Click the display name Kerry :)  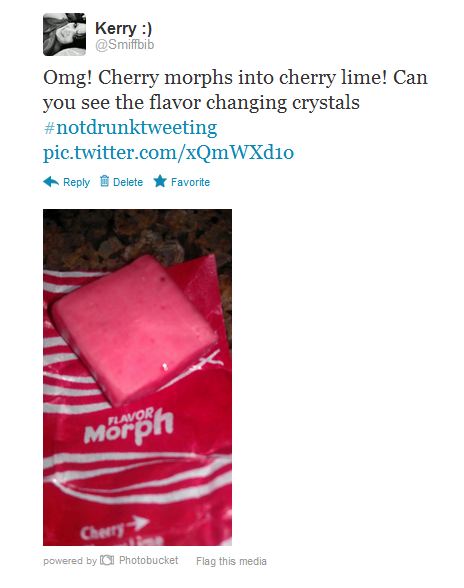point(123,28)
